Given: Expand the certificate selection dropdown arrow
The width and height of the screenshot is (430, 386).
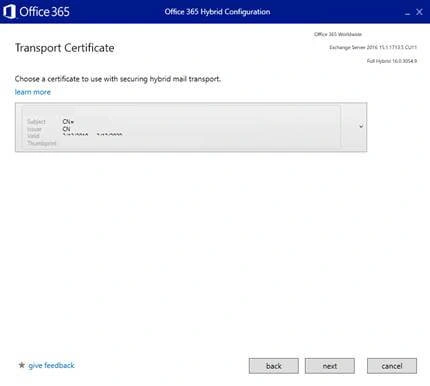Looking at the screenshot, I should (361, 126).
